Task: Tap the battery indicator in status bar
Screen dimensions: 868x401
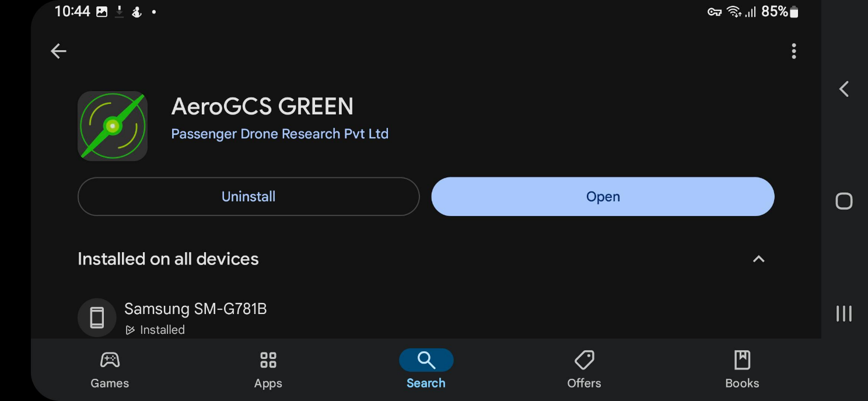Action: [793, 12]
